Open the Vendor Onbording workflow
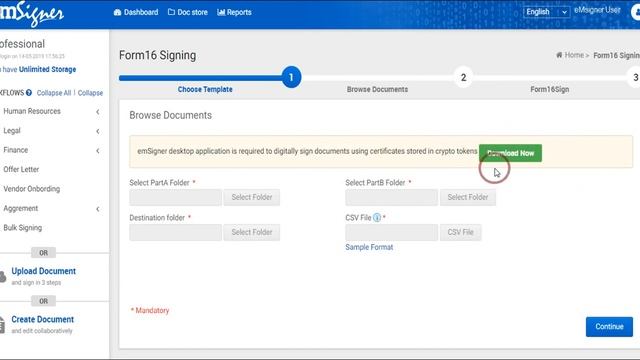This screenshot has height=360, width=640. click(32, 189)
